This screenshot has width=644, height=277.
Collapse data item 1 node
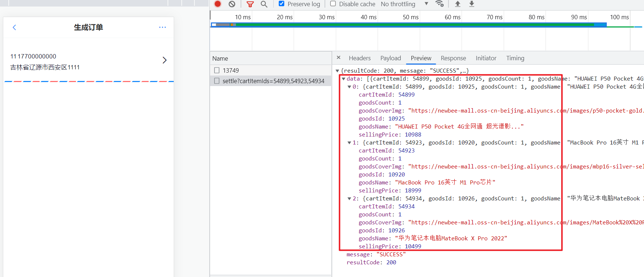(x=349, y=143)
